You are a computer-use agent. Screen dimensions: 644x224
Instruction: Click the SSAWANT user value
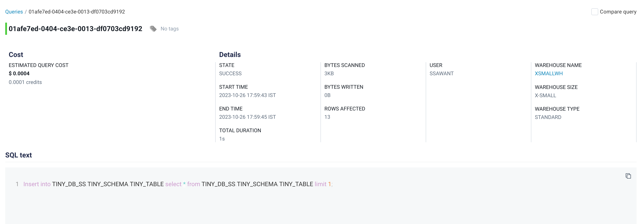(441, 73)
